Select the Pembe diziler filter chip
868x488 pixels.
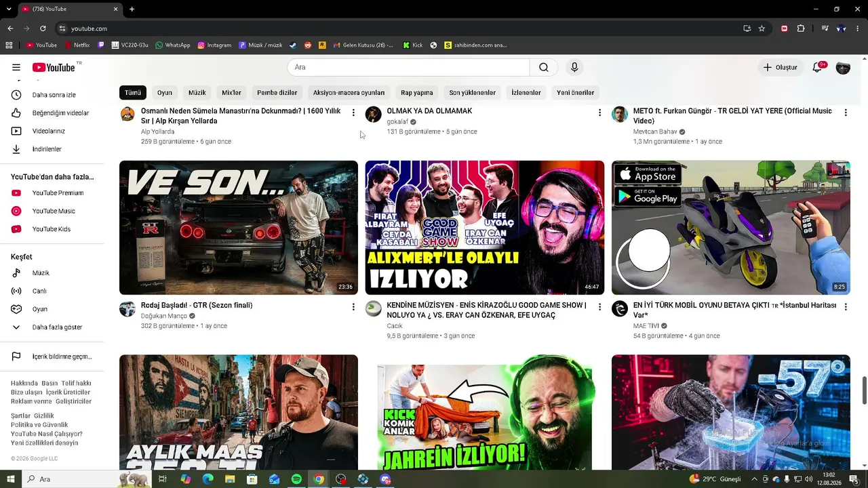[277, 93]
